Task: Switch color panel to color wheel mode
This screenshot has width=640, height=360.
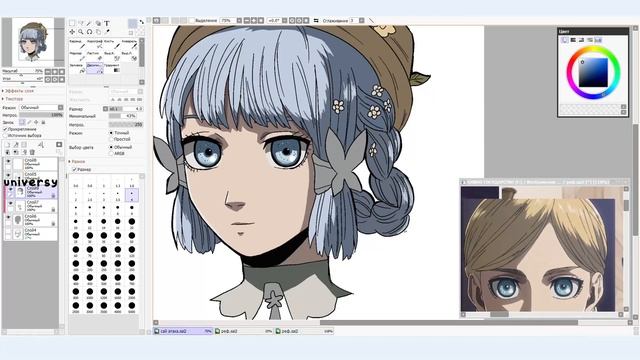Action: (564, 40)
